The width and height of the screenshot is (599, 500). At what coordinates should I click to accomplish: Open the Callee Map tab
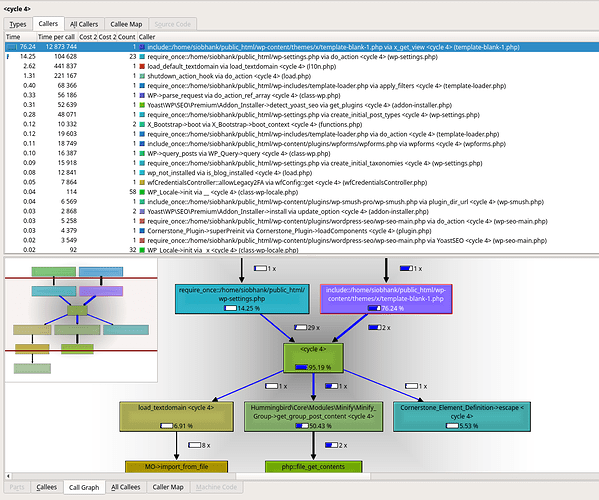click(x=126, y=24)
